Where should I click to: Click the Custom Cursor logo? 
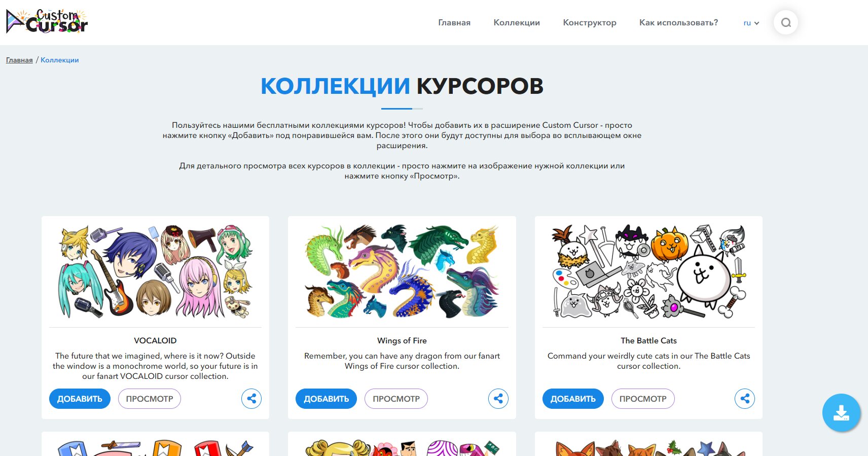click(47, 21)
